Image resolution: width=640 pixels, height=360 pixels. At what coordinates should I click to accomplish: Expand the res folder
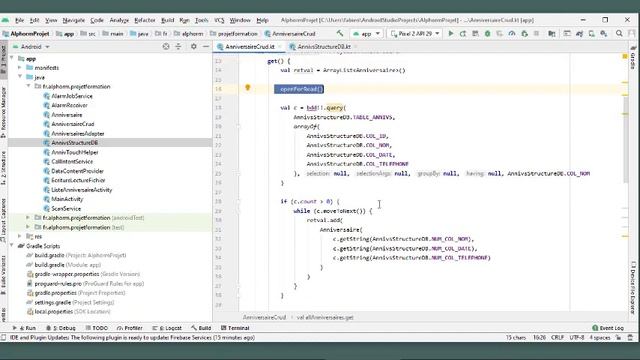coord(20,237)
